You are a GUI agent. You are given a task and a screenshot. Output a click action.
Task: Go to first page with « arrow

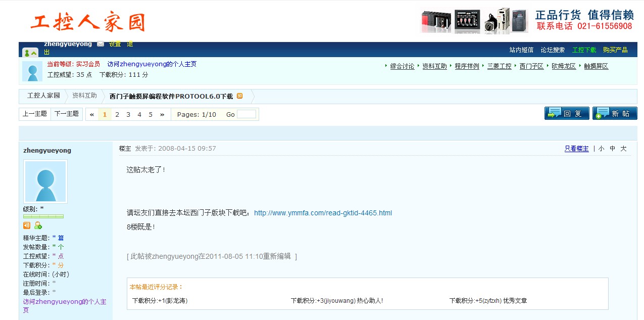tap(92, 115)
